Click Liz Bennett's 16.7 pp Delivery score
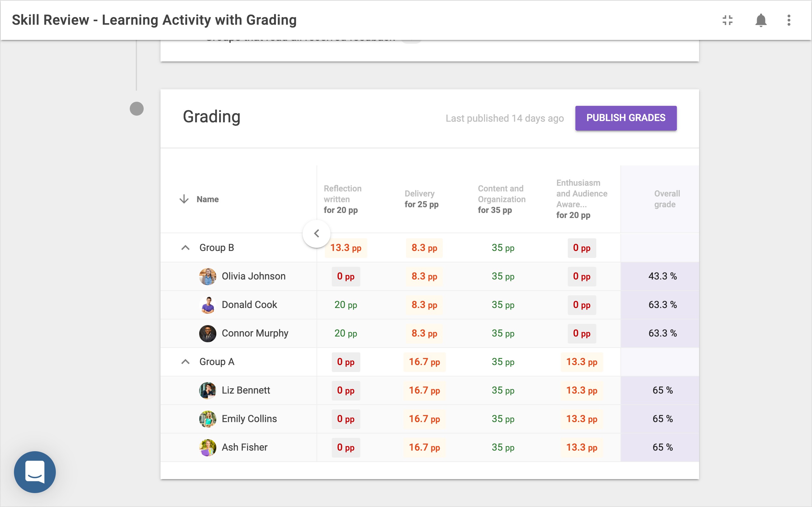This screenshot has height=507, width=812. pos(424,390)
